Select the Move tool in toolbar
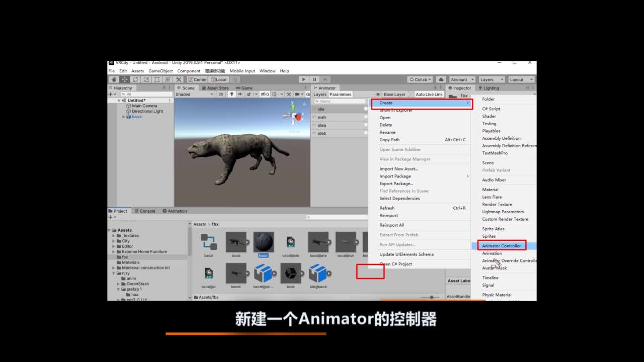Viewport: 644px width, 362px height. point(125,79)
